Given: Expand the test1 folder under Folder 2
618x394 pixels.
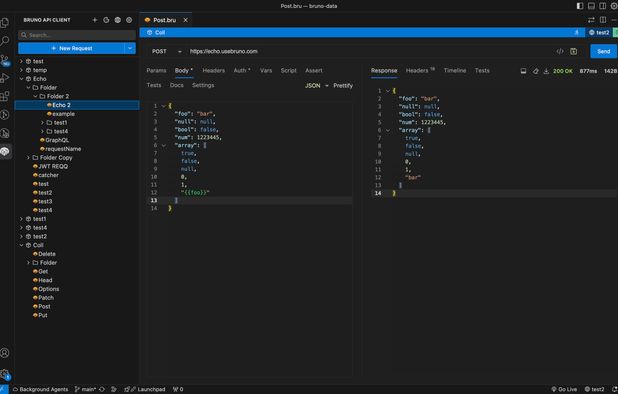Looking at the screenshot, I should (43, 123).
